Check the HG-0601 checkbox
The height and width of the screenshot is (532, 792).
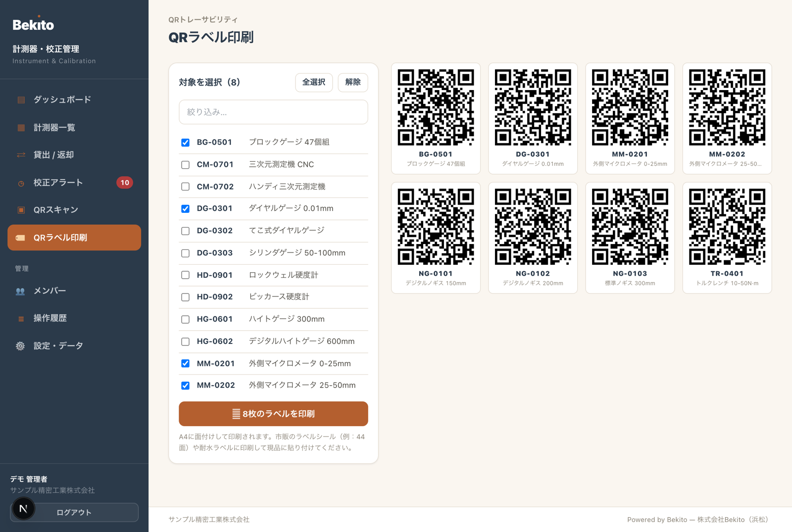(x=185, y=320)
